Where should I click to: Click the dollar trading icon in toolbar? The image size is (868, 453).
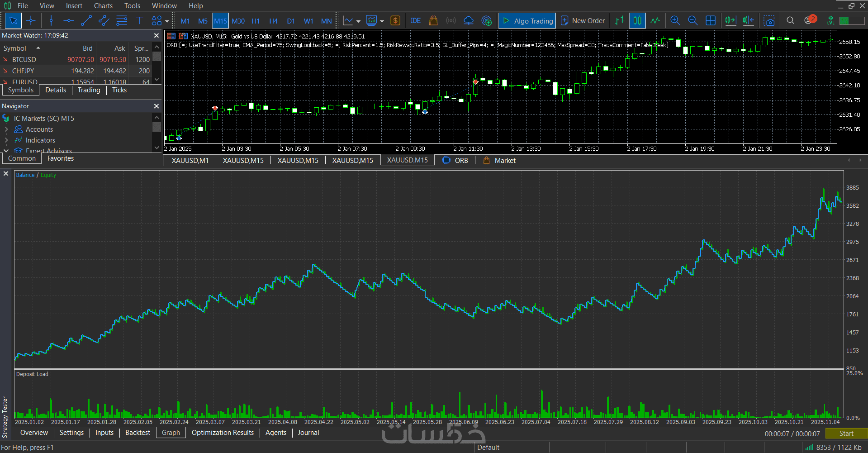tap(395, 20)
